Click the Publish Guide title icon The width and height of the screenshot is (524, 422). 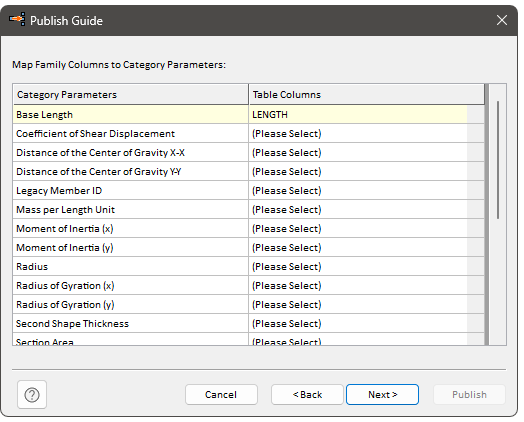tap(17, 19)
